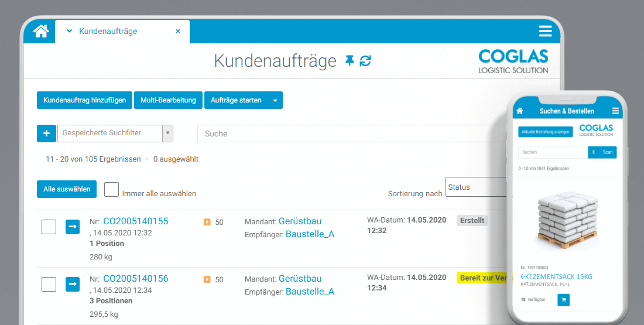Close the Kundenaufträge tab
The width and height of the screenshot is (644, 325).
click(x=178, y=31)
